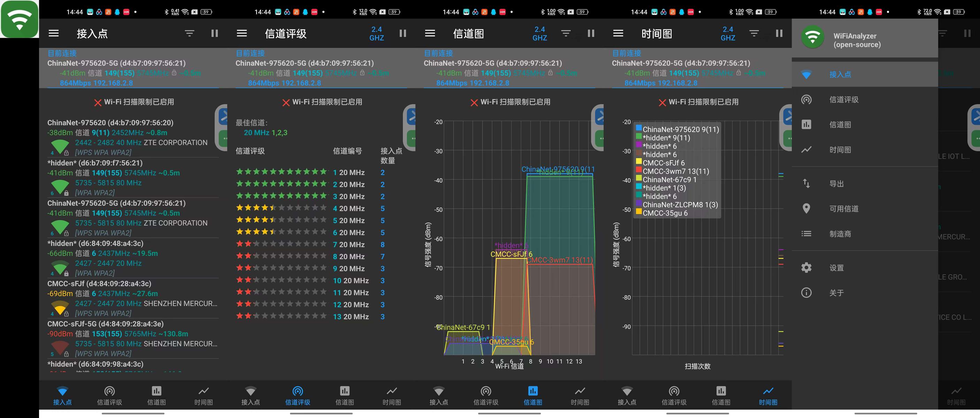Select 时间图 in the navigation drawer

click(x=865, y=150)
